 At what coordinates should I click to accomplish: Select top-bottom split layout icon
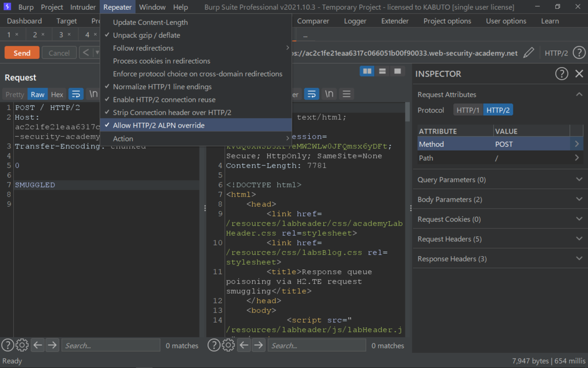(382, 72)
